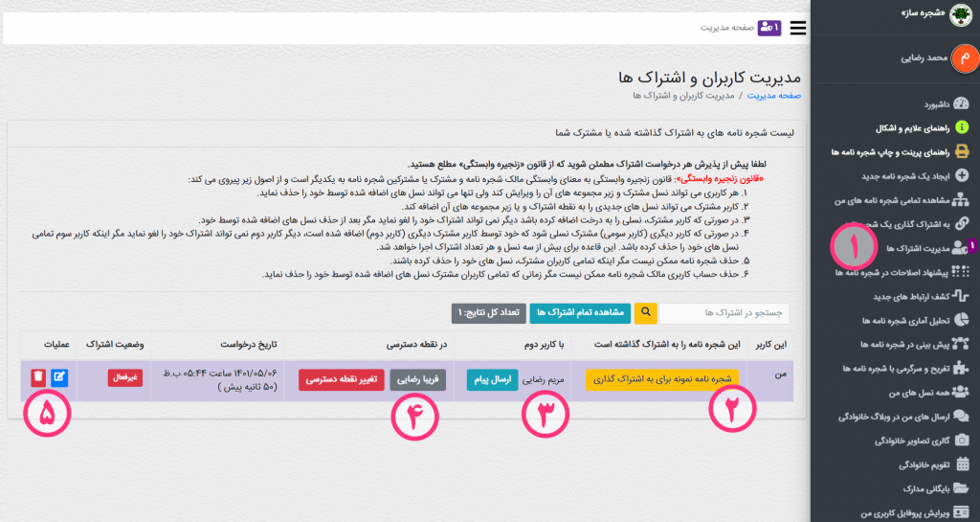Screen dimensions: 980x522
Task: Open راهنمای پرینت و چاپ menu item
Action: click(890, 152)
